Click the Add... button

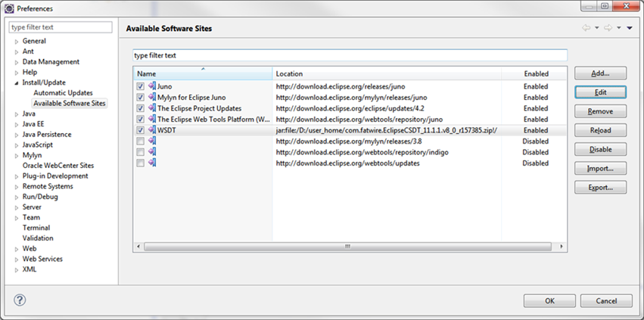coord(600,73)
